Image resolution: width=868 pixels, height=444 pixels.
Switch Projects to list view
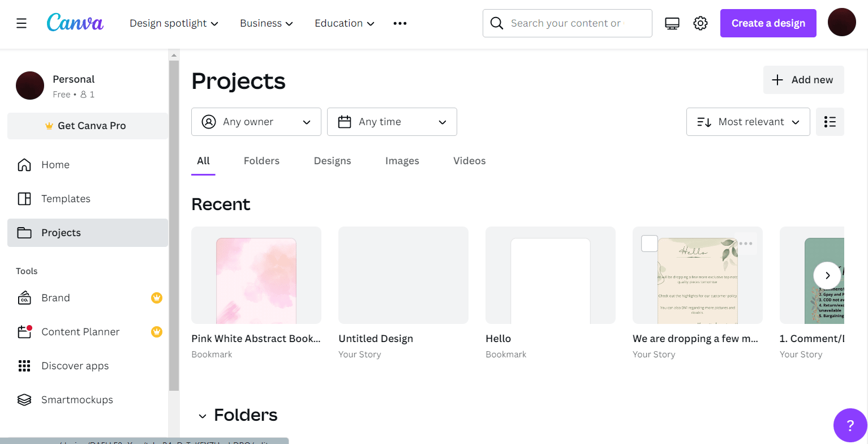(830, 121)
